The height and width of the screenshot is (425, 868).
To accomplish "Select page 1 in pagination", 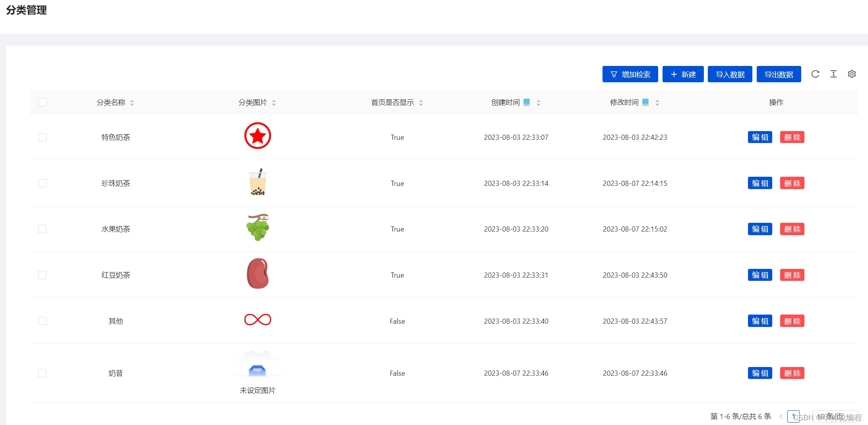I will tap(793, 416).
